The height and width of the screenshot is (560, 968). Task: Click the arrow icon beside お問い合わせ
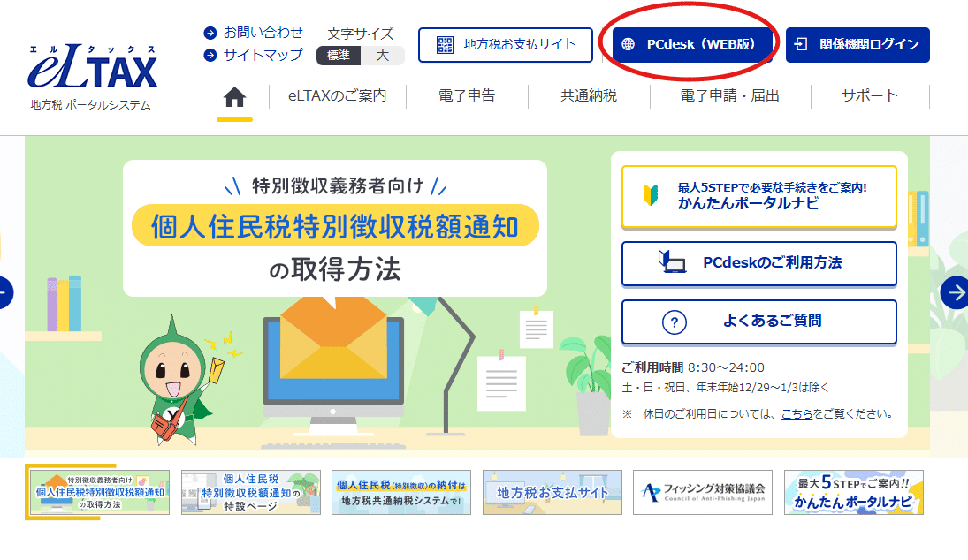(x=210, y=33)
